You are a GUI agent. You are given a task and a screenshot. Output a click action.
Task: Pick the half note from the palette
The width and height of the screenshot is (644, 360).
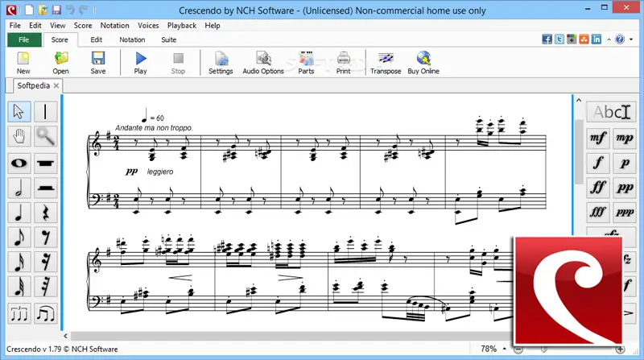[20, 188]
